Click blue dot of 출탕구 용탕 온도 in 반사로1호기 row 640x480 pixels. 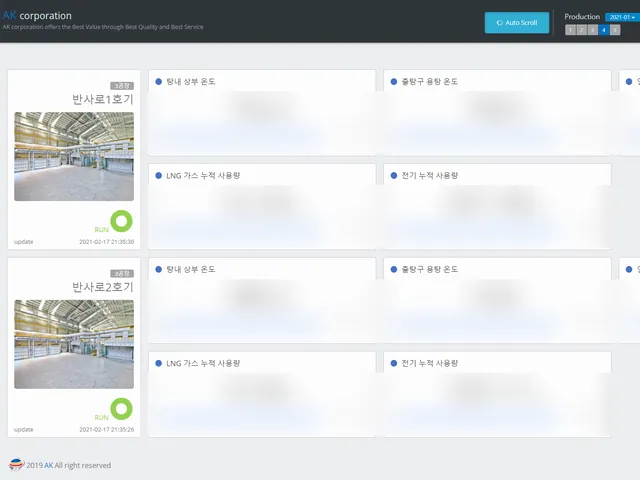(394, 82)
